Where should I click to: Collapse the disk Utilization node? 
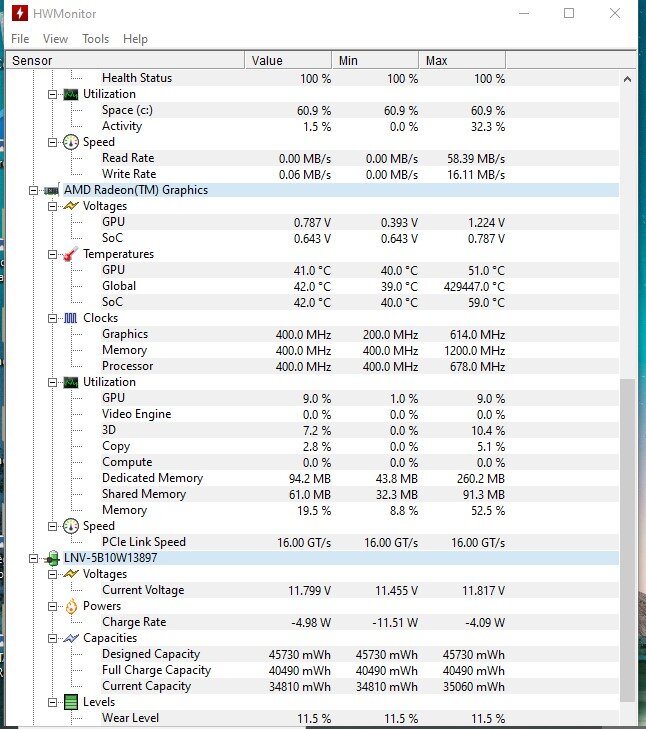(x=53, y=95)
